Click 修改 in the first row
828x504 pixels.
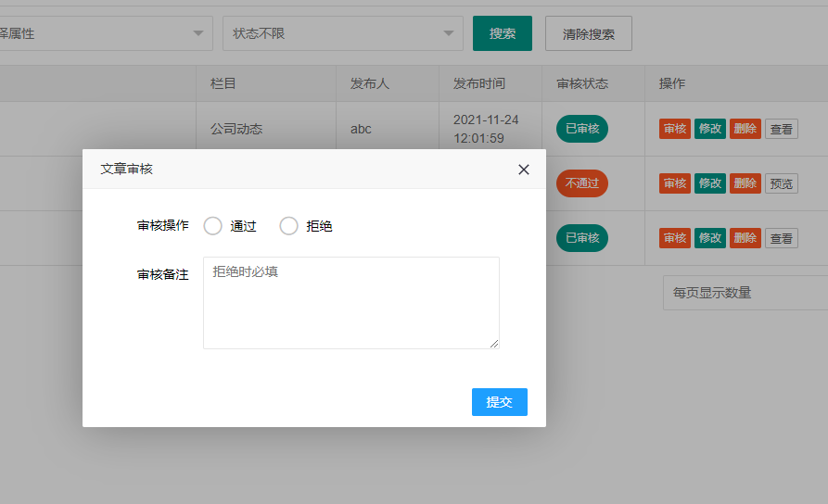pyautogui.click(x=710, y=129)
